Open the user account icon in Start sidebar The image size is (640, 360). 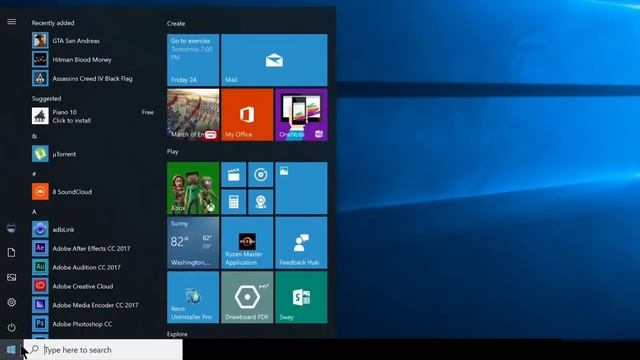coord(11,228)
